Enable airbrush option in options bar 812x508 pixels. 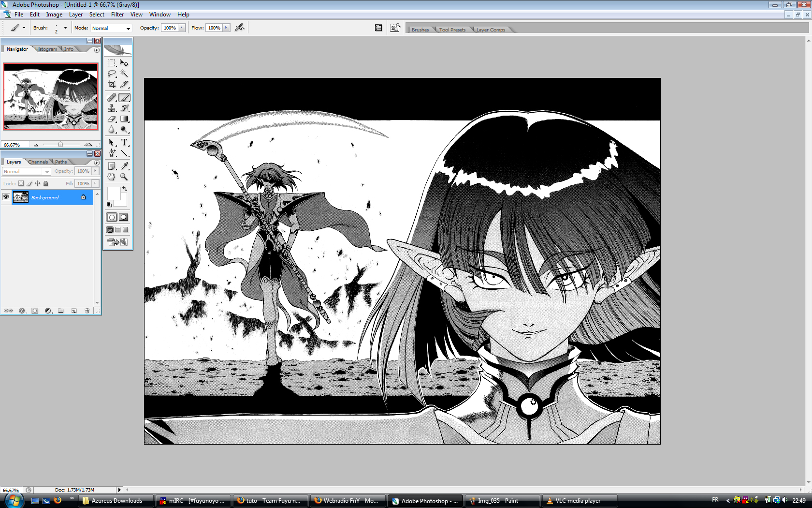tap(239, 28)
